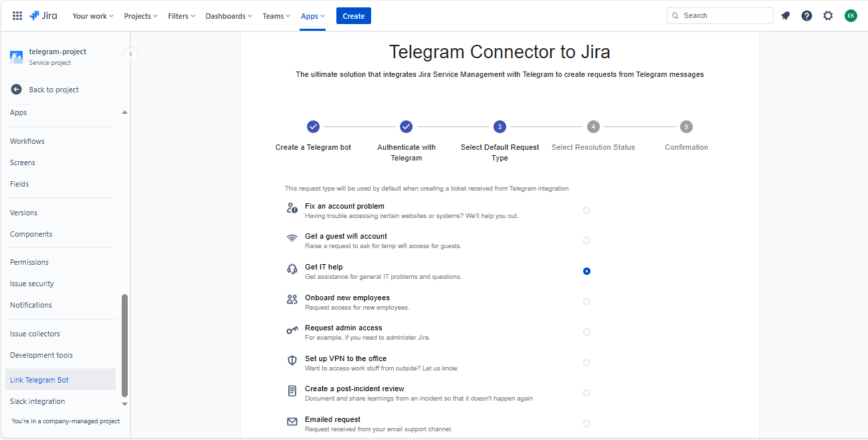Open the notifications bell icon
Screen dimensions: 868x440
[x=785, y=16]
